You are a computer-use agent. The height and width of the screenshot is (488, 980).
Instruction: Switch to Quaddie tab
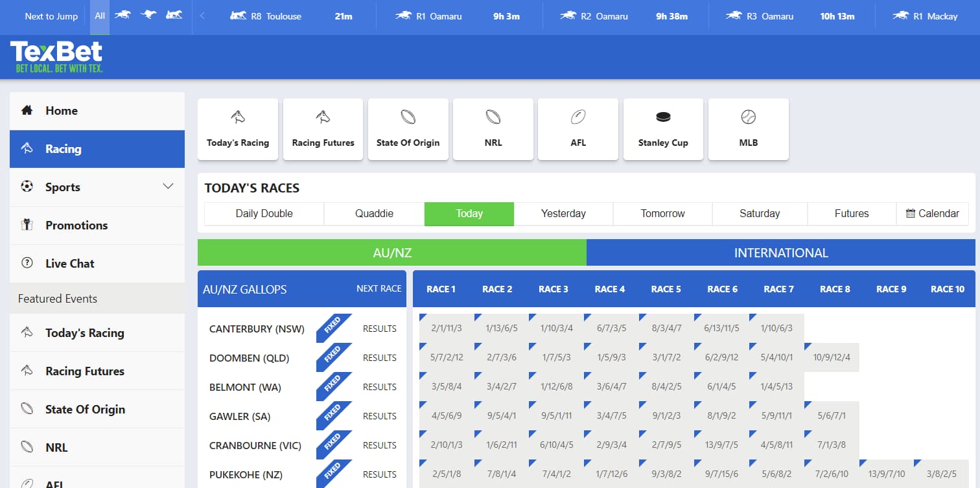click(x=375, y=214)
